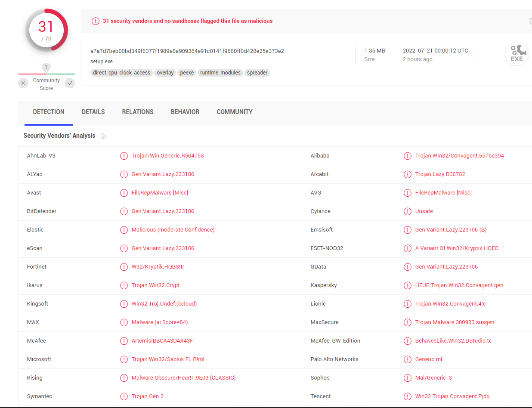Open the DETAILS tab
The image size is (532, 408).
(x=93, y=112)
